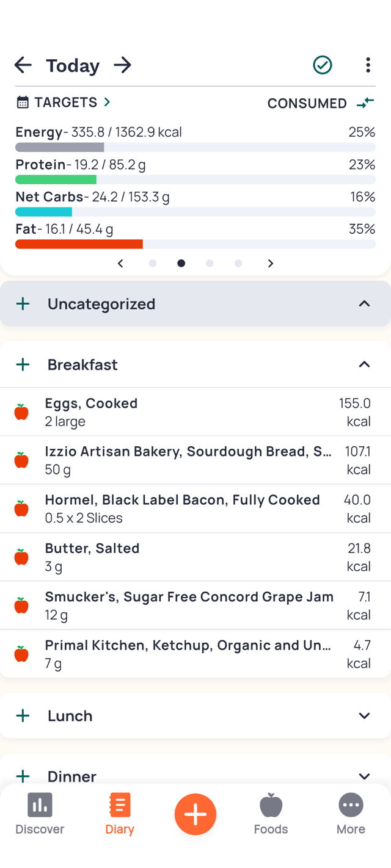Screen dimensions: 391x868
Task: Click the red Fat progress bar
Action: [79, 244]
